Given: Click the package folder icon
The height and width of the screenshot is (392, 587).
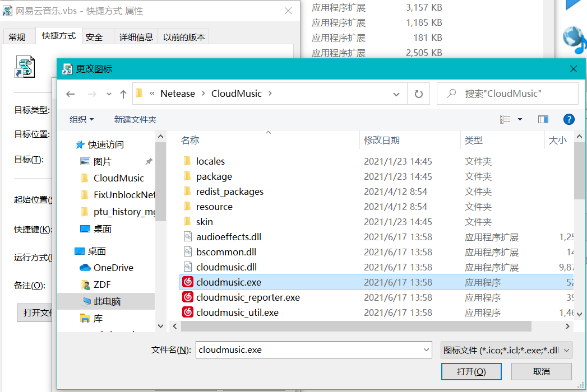Looking at the screenshot, I should (x=188, y=176).
